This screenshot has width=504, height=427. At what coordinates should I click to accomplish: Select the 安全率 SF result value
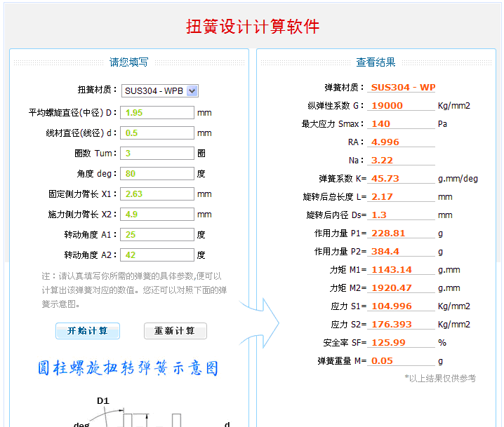[402, 343]
